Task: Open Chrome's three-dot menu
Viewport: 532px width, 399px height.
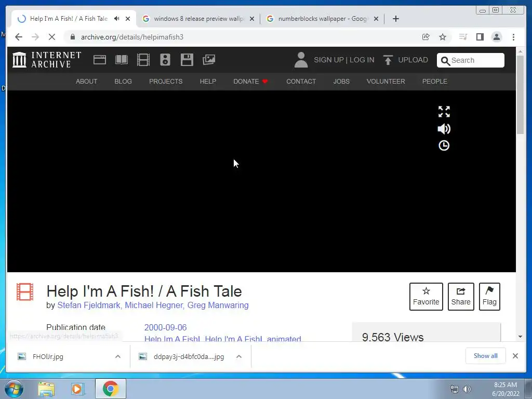Action: (x=513, y=37)
